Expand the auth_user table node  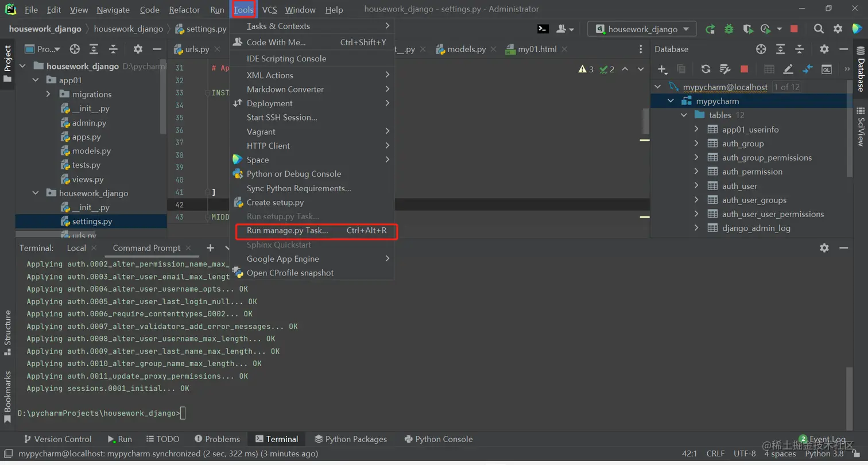[696, 186]
